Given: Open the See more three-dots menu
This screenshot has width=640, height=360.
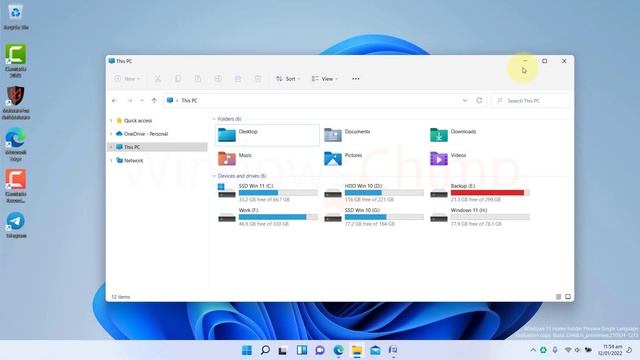Looking at the screenshot, I should tap(356, 79).
